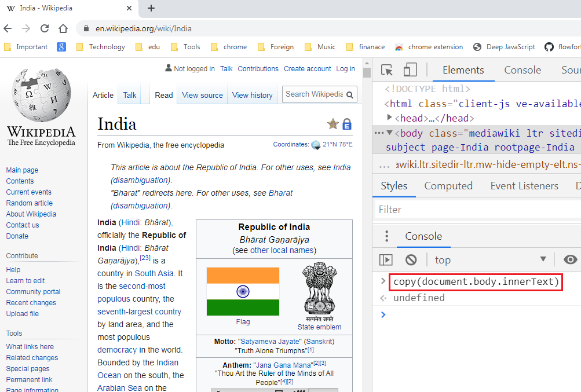Image resolution: width=581 pixels, height=392 pixels.
Task: Toggle the device emulation toolbar
Action: click(410, 69)
